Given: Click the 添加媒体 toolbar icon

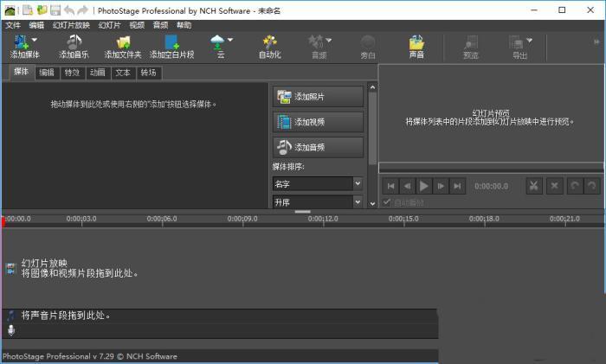Looking at the screenshot, I should point(21,42).
